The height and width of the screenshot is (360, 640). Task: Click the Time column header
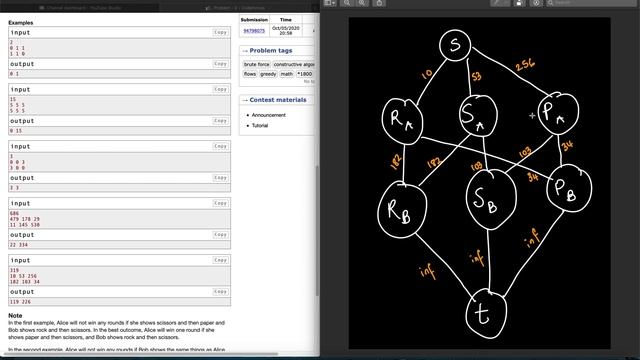point(286,20)
